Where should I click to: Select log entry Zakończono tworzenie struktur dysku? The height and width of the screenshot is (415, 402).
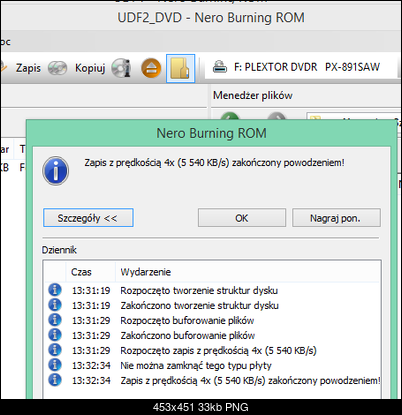[213, 305]
